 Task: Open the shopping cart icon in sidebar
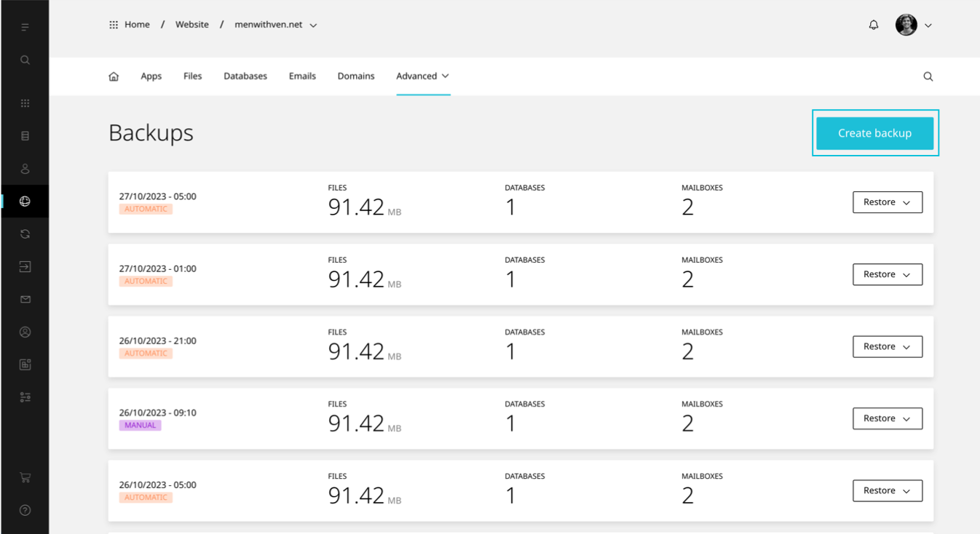click(25, 477)
